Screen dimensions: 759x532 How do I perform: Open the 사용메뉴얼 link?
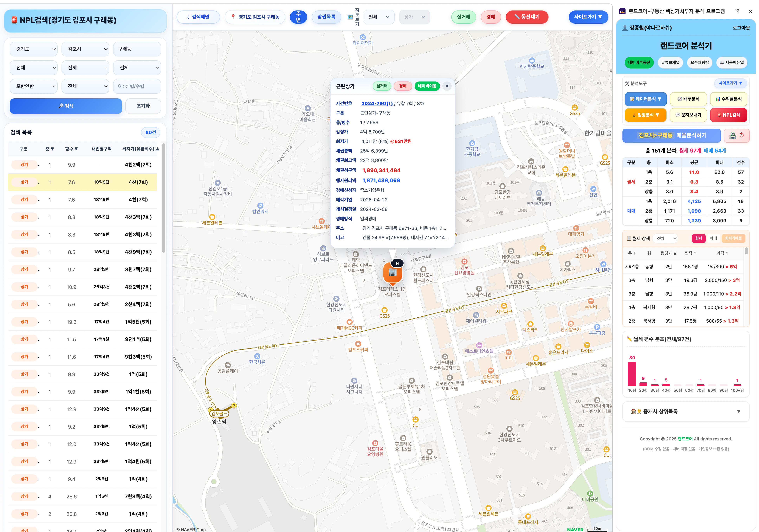click(x=732, y=62)
